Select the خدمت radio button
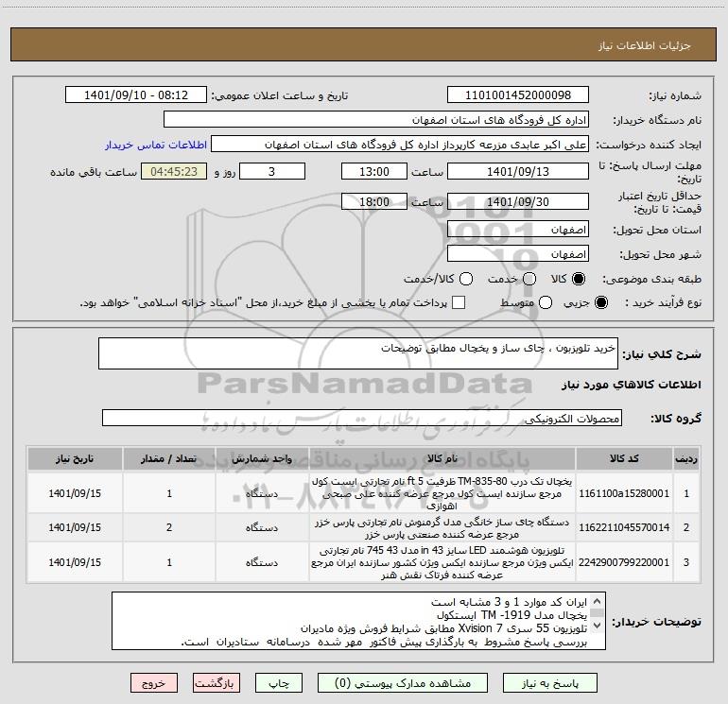The height and width of the screenshot is (704, 728). tap(529, 279)
